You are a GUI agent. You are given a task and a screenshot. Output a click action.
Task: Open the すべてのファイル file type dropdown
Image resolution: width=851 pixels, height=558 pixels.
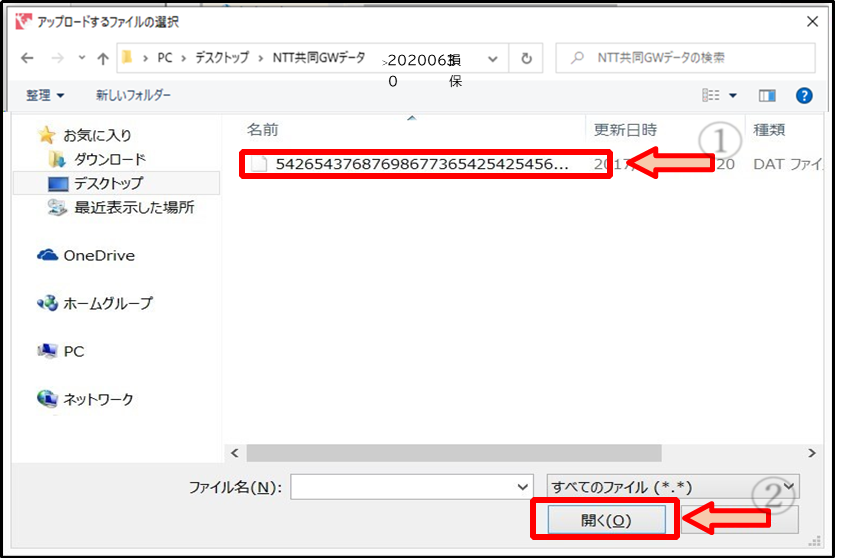pyautogui.click(x=672, y=487)
